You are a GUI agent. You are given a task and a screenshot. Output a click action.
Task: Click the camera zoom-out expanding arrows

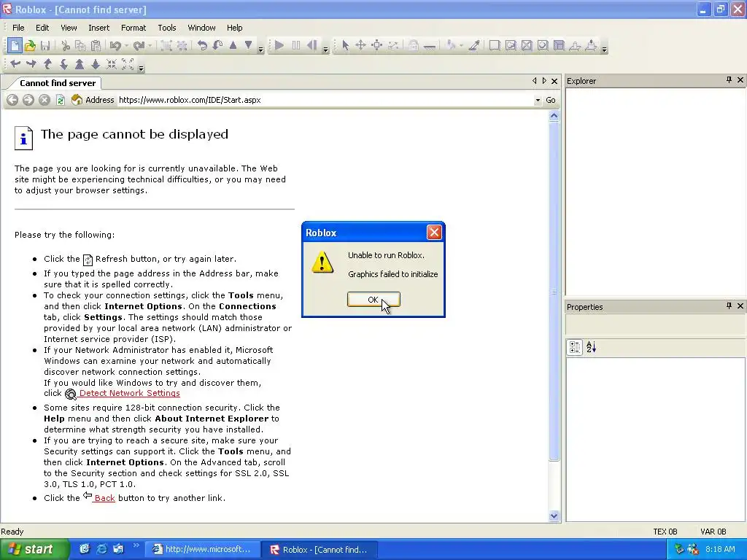coord(128,64)
